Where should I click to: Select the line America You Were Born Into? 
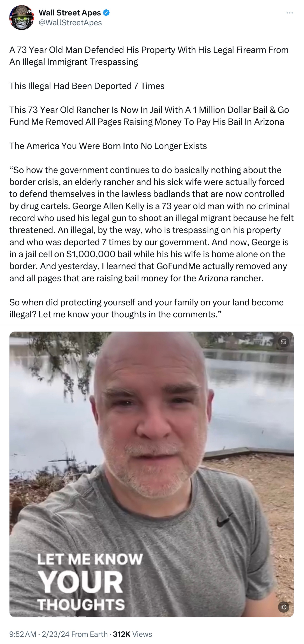tap(108, 146)
